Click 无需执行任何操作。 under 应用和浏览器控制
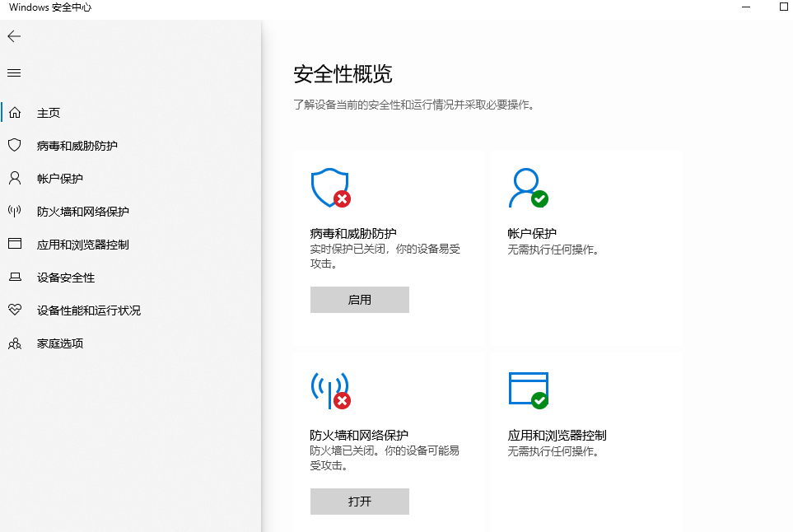The height and width of the screenshot is (532, 793). [553, 451]
